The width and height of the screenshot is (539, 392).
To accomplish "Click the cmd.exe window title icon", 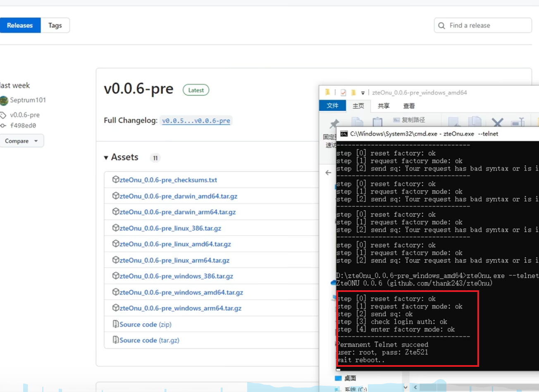I will point(344,134).
